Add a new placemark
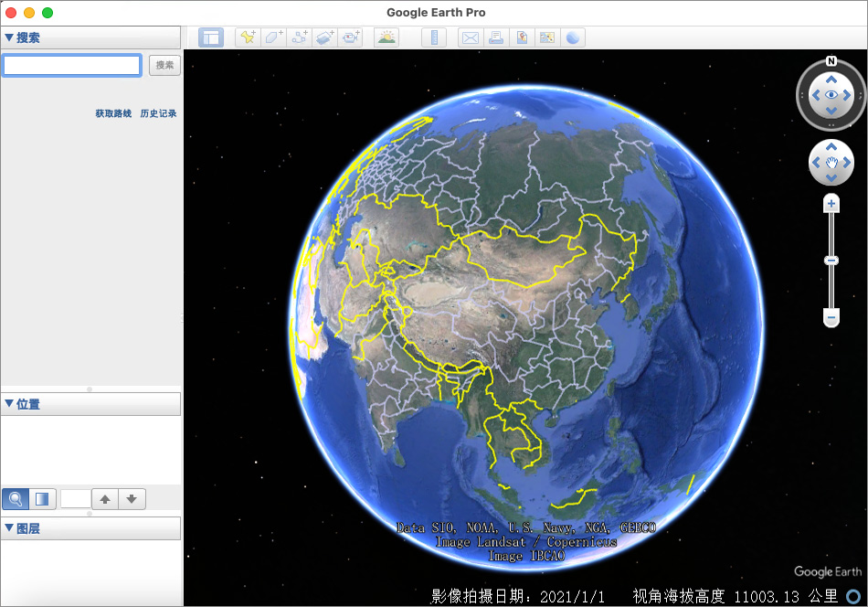Viewport: 868px width, 607px height. point(248,37)
